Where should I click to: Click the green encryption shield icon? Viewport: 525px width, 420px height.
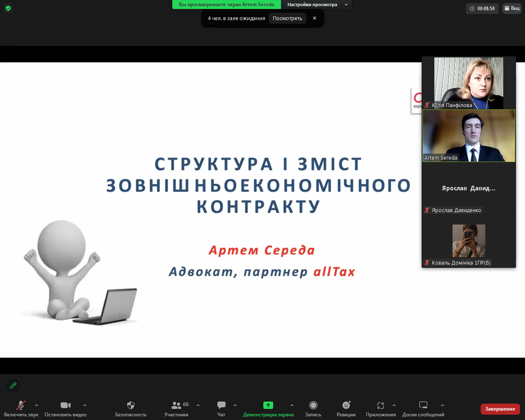point(8,8)
